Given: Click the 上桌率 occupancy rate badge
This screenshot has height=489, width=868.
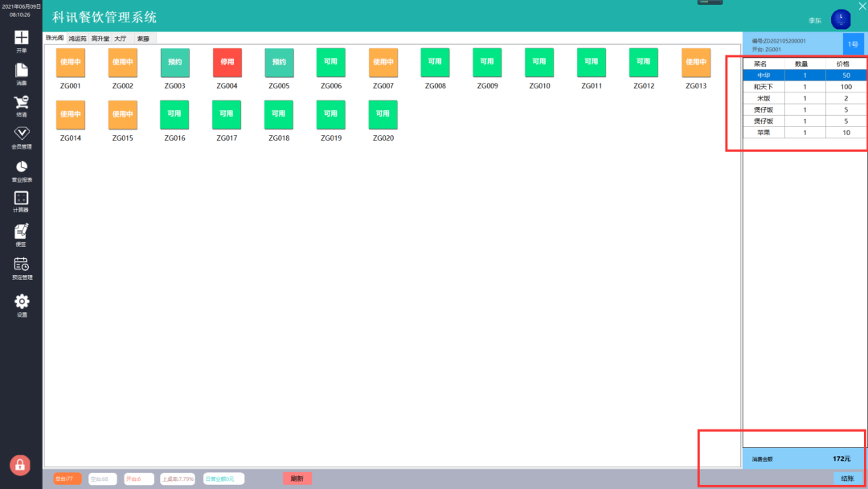Looking at the screenshot, I should click(178, 479).
